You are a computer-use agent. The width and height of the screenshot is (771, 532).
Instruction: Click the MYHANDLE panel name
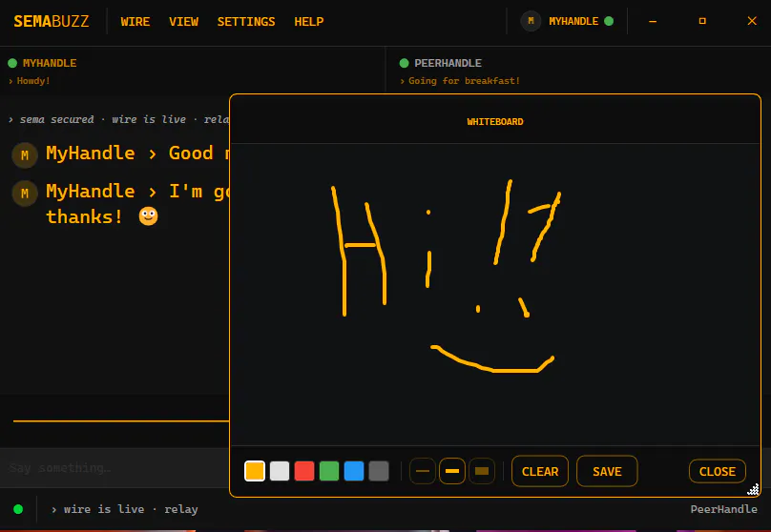coord(50,63)
